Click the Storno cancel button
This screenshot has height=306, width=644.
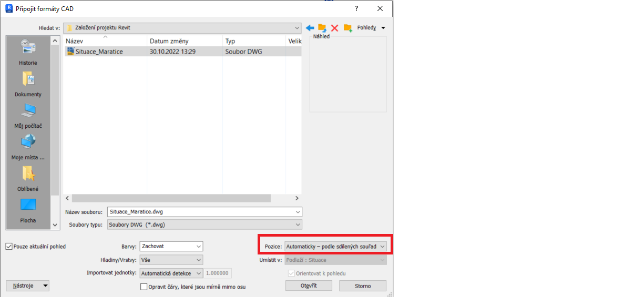[362, 285]
